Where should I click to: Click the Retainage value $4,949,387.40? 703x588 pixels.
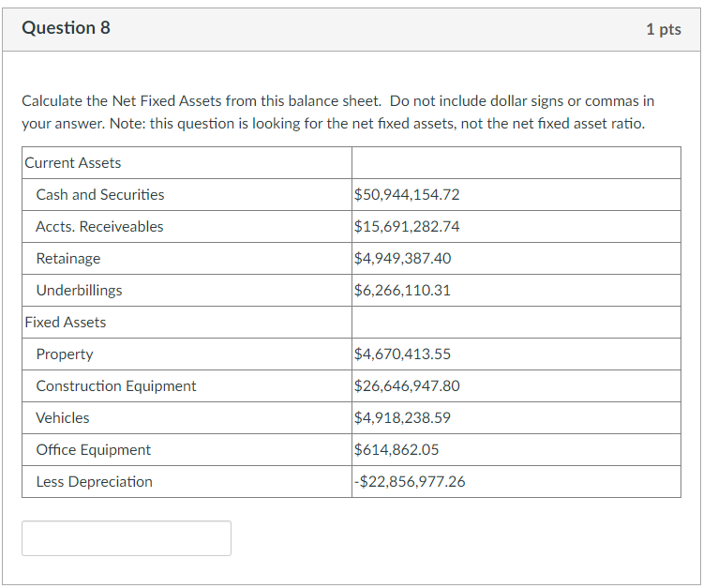pos(403,258)
